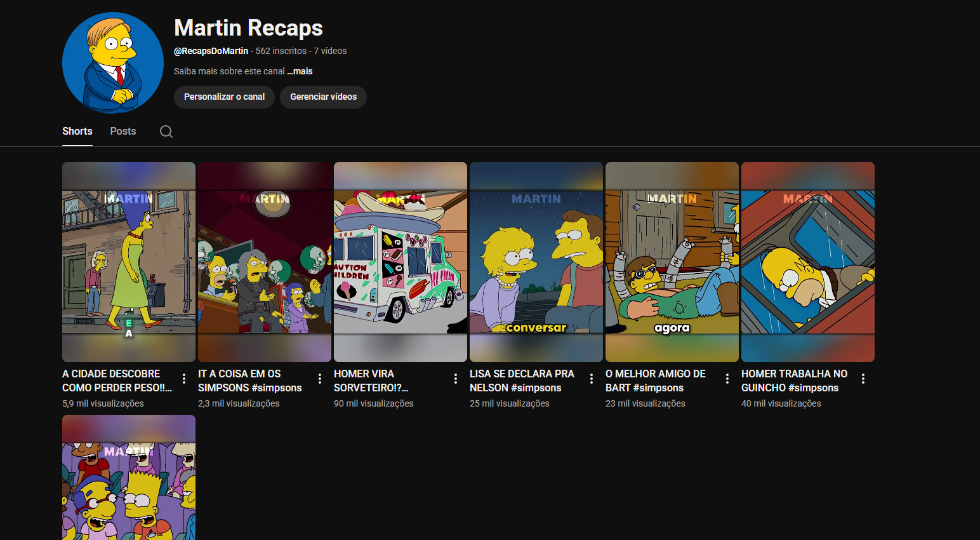The image size is (980, 540).
Task: Open the 7 vídeos count link
Action: tap(330, 51)
